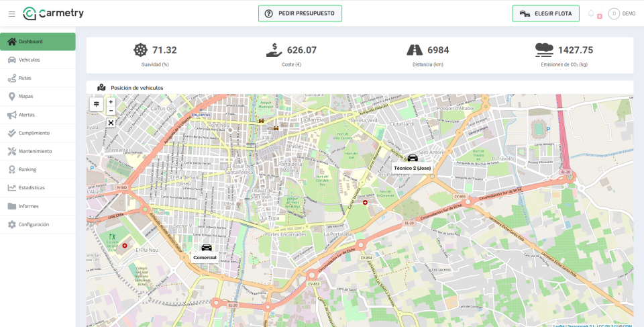Click the Rutas route icon
Screen dimensions: 644x327
[x=12, y=78]
